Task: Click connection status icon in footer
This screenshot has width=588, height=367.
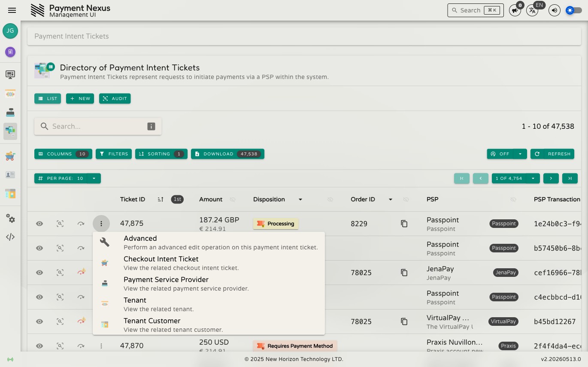Action: click(x=10, y=359)
